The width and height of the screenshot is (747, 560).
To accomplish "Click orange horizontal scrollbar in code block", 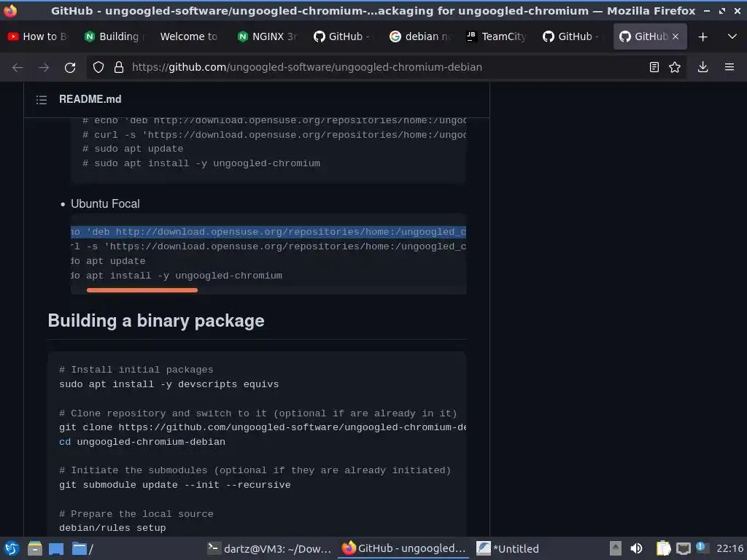I will coord(142,290).
